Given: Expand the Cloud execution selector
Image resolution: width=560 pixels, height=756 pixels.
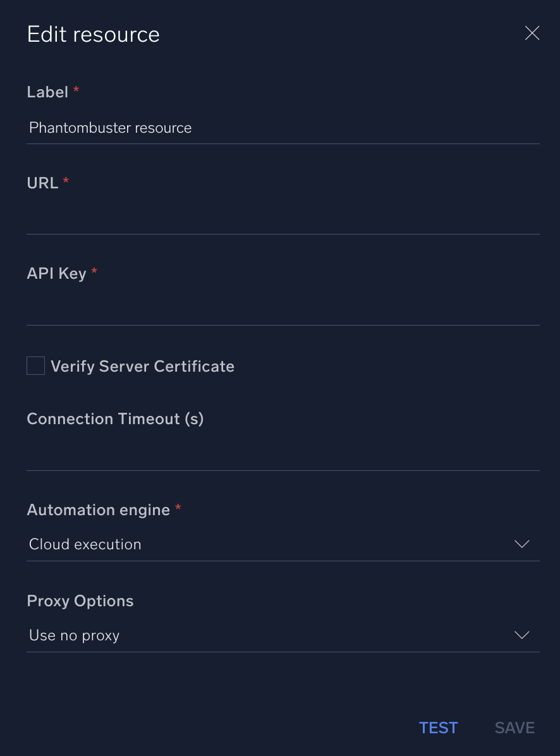Looking at the screenshot, I should coord(283,544).
